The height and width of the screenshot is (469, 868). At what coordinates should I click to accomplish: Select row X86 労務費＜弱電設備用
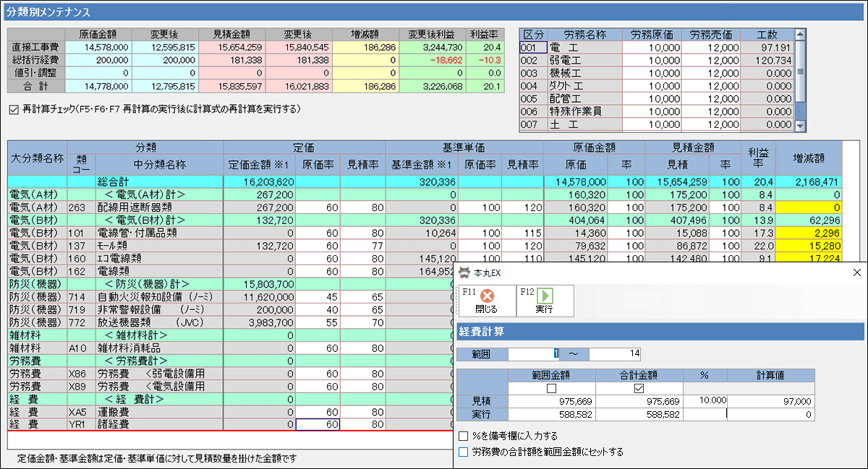point(231,374)
